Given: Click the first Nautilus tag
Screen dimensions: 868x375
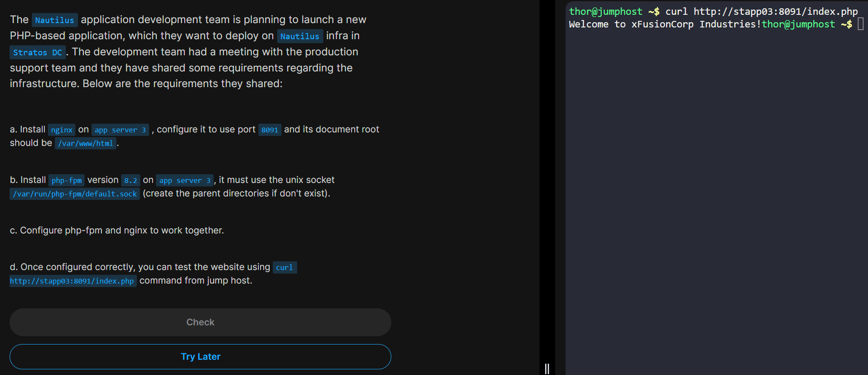Looking at the screenshot, I should click(x=54, y=20).
